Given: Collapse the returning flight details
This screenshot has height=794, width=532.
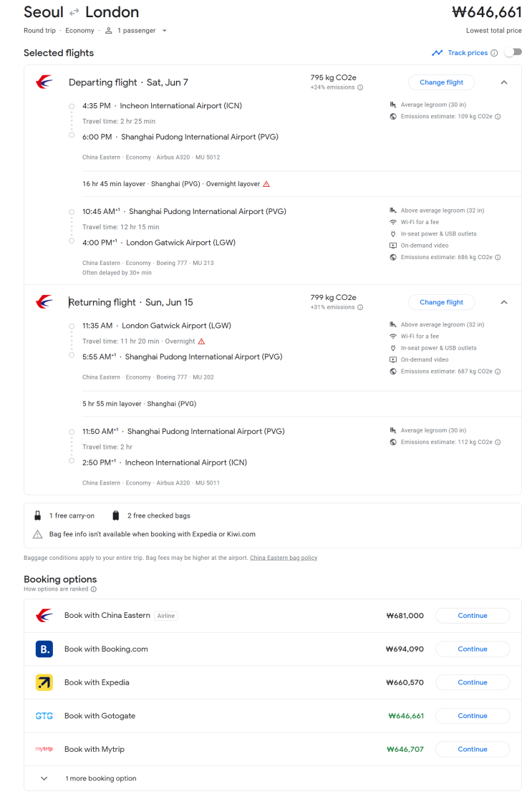Looking at the screenshot, I should (504, 302).
